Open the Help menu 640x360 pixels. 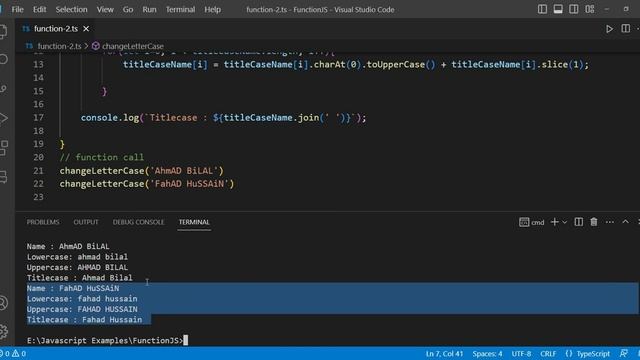pyautogui.click(x=212, y=9)
